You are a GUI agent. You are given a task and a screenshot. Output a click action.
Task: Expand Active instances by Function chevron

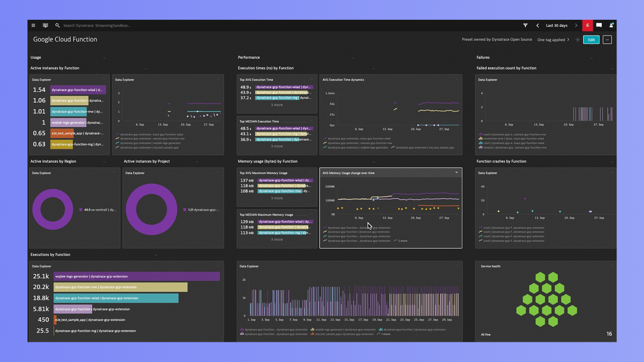(146, 69)
